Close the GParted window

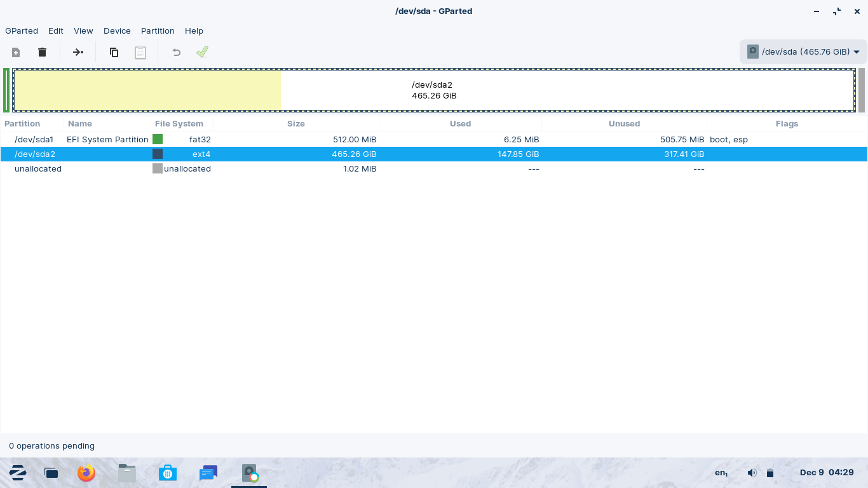click(857, 11)
